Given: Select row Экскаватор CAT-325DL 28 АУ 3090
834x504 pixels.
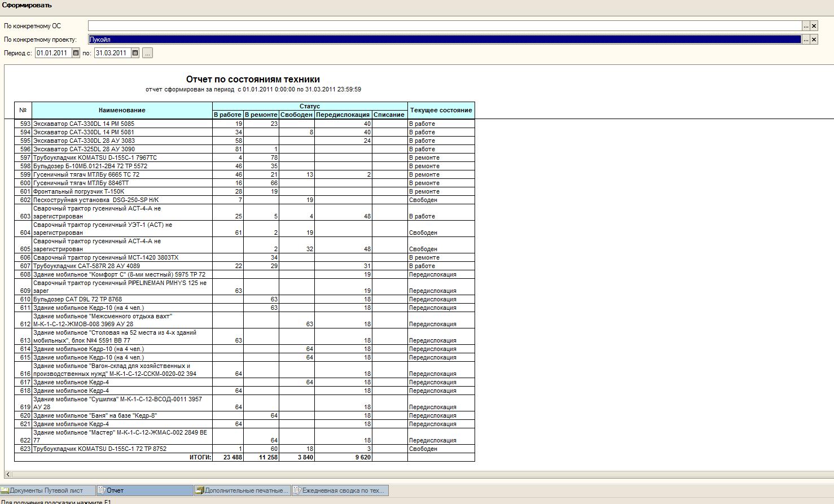Looking at the screenshot, I should coord(244,149).
